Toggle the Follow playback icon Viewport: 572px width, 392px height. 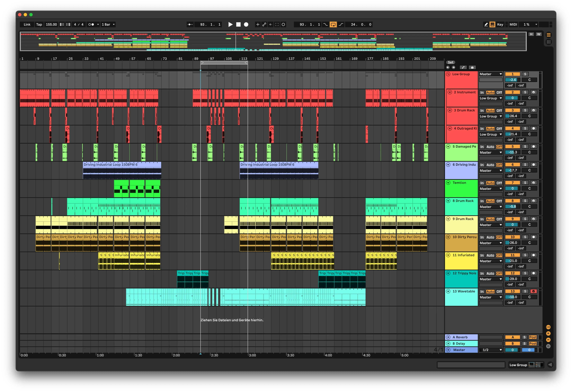(190, 24)
